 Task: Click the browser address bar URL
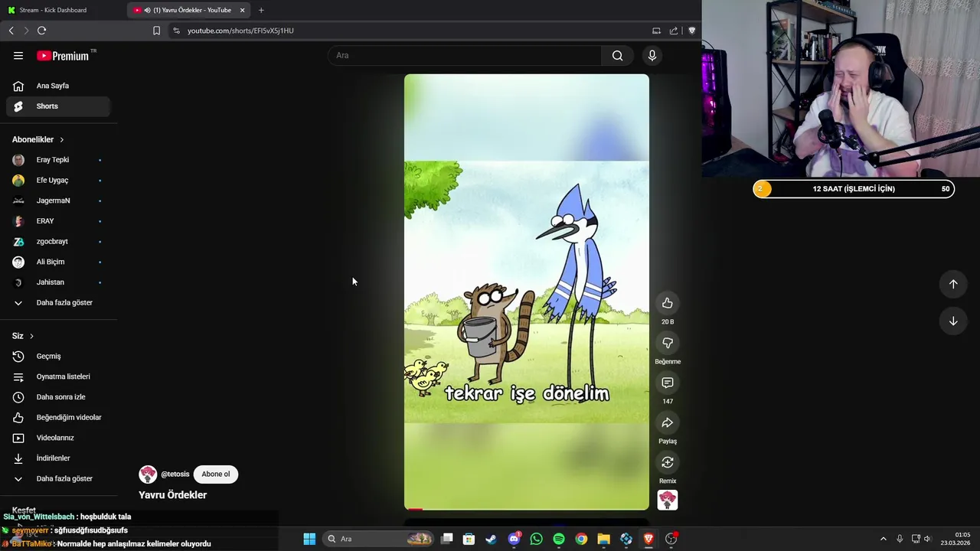click(240, 31)
